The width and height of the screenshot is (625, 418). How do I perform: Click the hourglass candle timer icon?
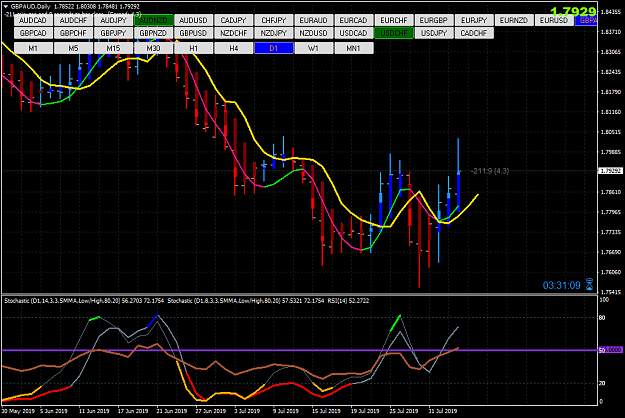[x=589, y=285]
